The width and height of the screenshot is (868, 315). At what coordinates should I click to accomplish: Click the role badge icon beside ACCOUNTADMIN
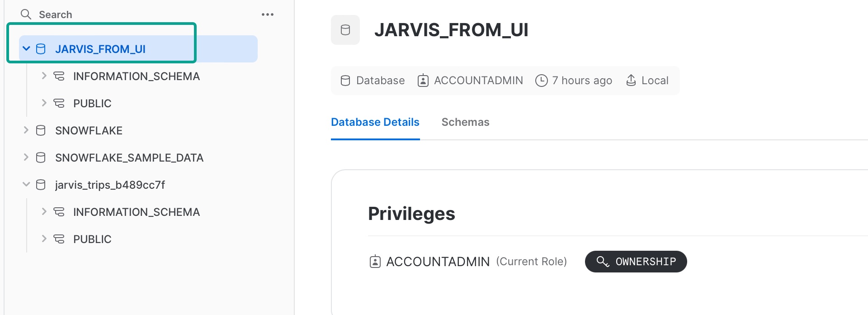tap(423, 80)
